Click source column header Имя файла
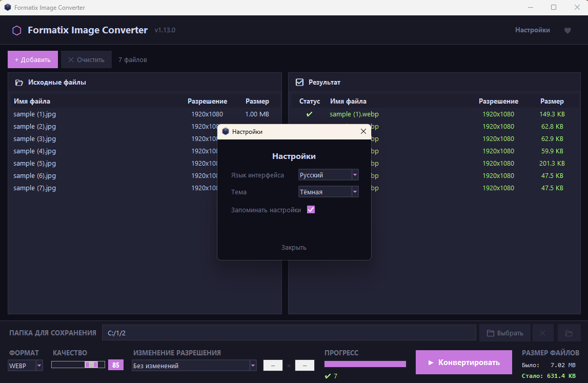The height and width of the screenshot is (383, 588). pos(32,102)
